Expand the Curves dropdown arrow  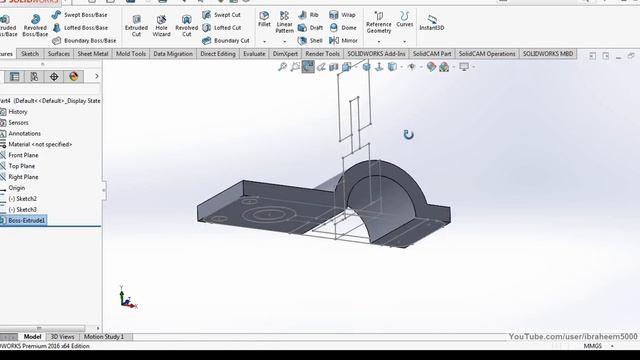[404, 42]
